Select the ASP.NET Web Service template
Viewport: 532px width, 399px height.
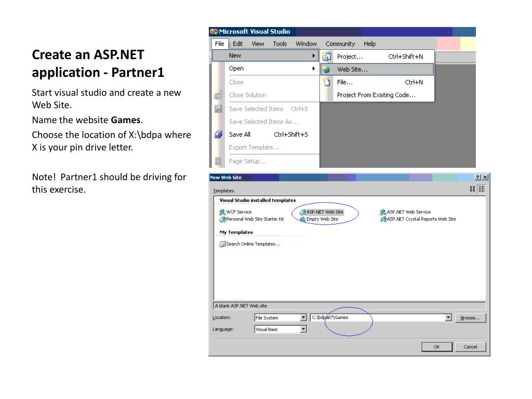(x=405, y=212)
